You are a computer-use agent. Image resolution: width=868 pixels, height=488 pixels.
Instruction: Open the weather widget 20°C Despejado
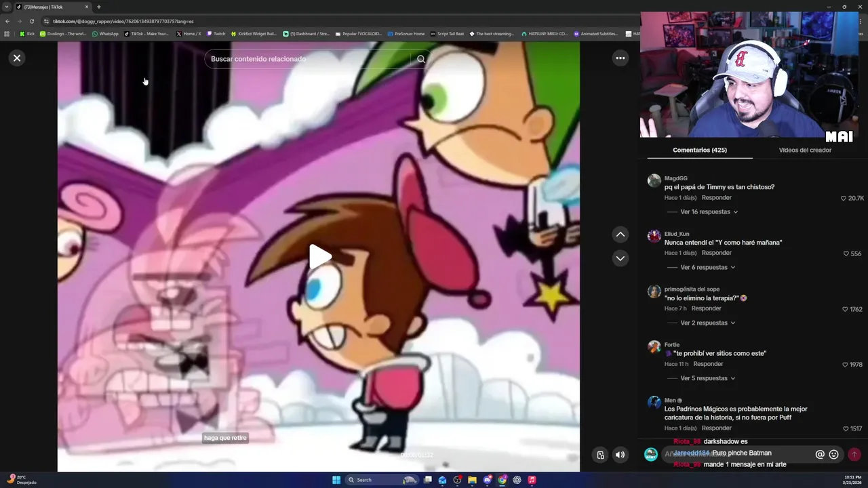tap(21, 480)
